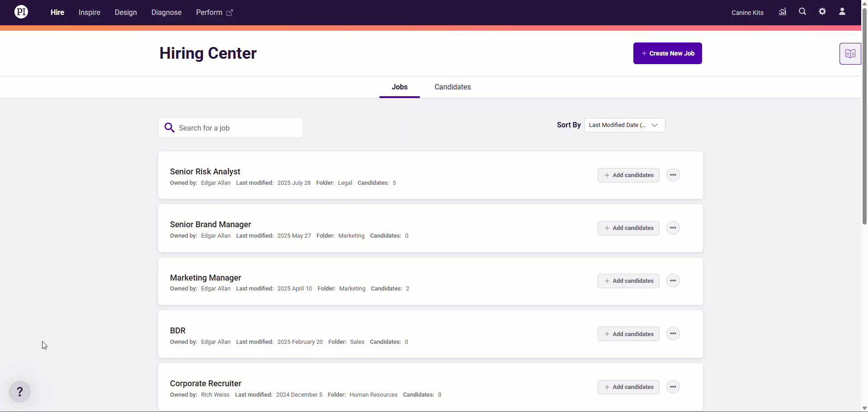Switch to the Candidates tab
Image resolution: width=868 pixels, height=412 pixels.
[x=453, y=87]
